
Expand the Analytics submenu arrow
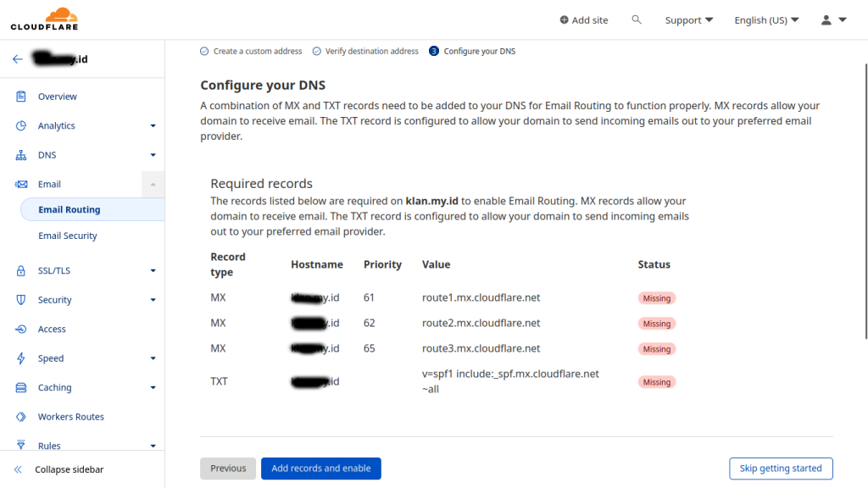[x=153, y=125]
